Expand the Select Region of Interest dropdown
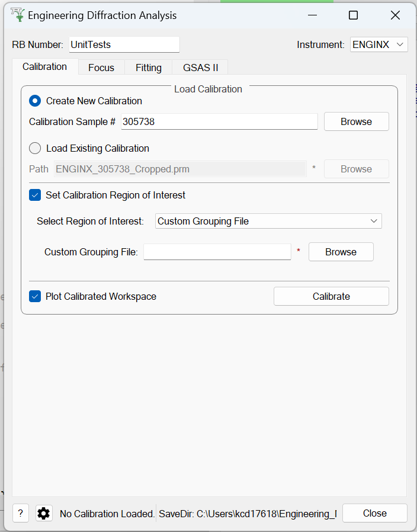This screenshot has width=417, height=532. click(x=268, y=221)
